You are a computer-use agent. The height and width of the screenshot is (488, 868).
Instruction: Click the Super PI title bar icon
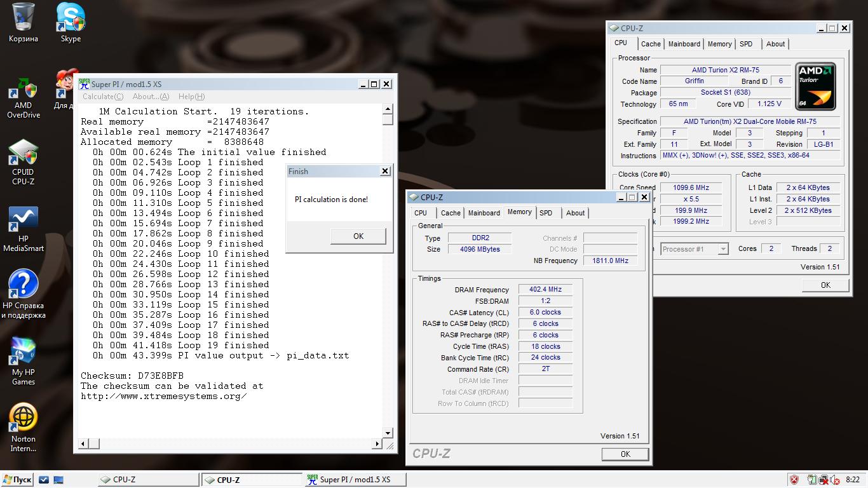coord(84,84)
